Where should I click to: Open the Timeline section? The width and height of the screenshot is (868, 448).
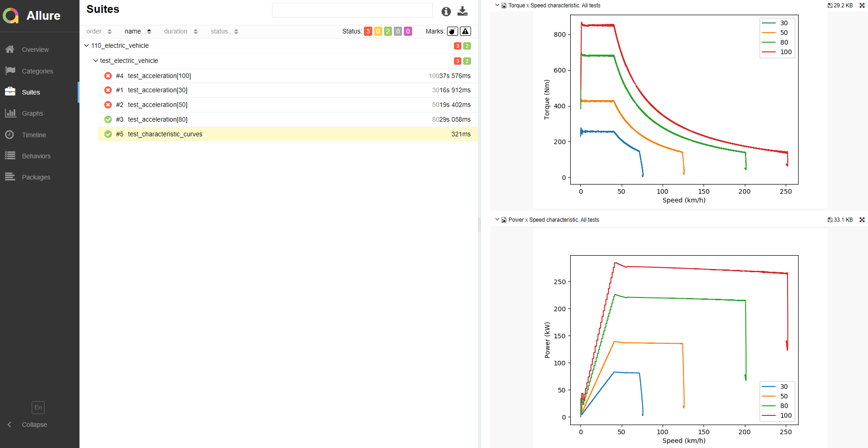point(34,135)
